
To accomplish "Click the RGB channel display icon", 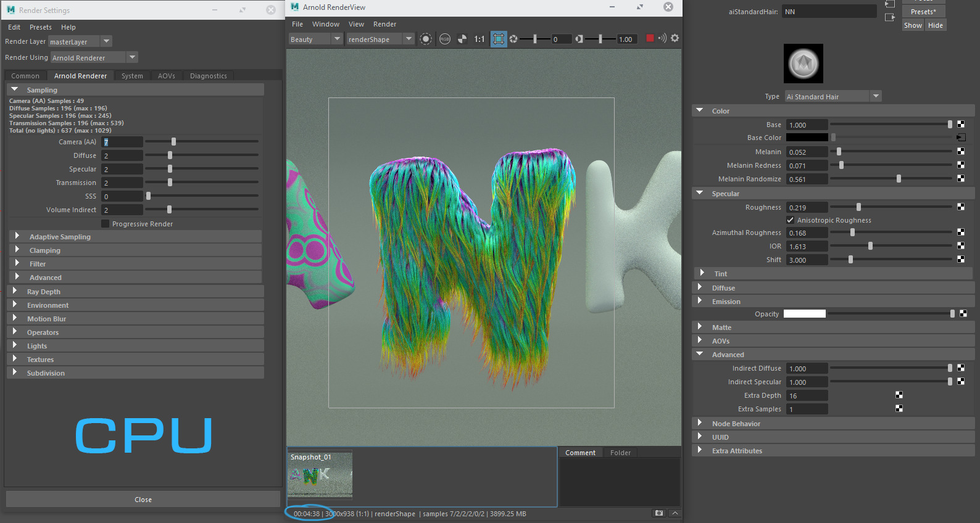I will tap(445, 39).
